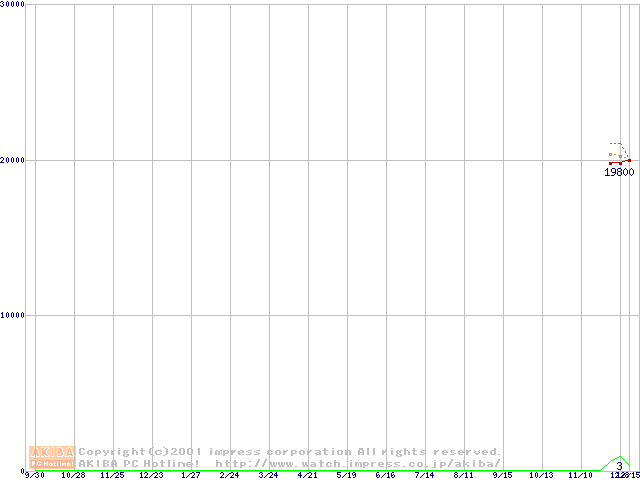Click the orange dashed line square marker
This screenshot has width=640, height=480.
pos(611,155)
